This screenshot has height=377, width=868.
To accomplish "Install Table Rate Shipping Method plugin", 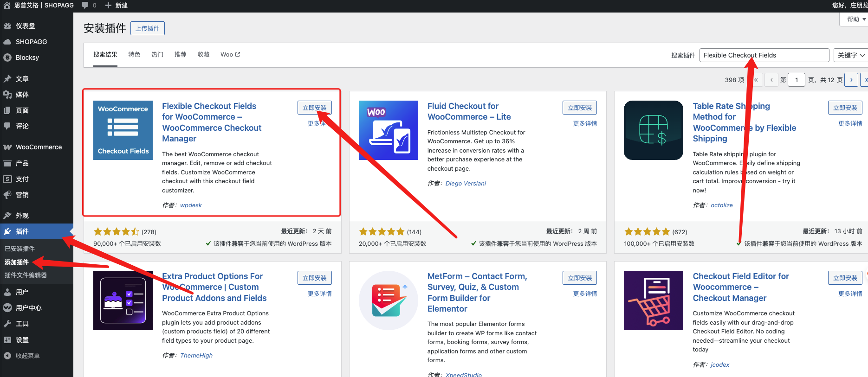I will [x=845, y=108].
